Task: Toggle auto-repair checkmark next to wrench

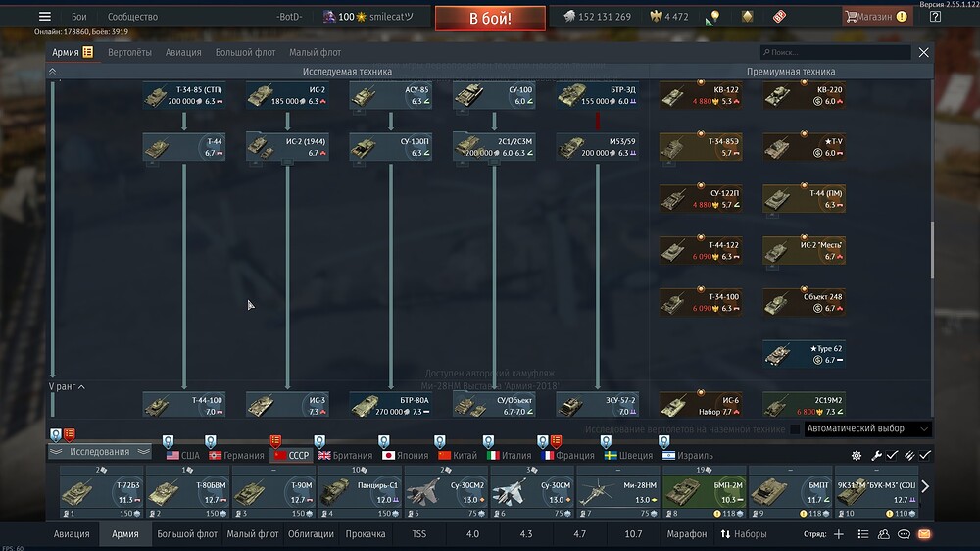Action: tap(892, 455)
